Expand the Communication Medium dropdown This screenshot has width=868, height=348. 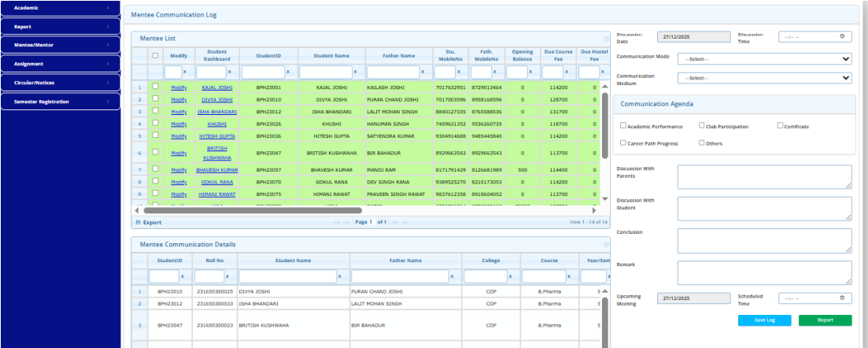[764, 78]
